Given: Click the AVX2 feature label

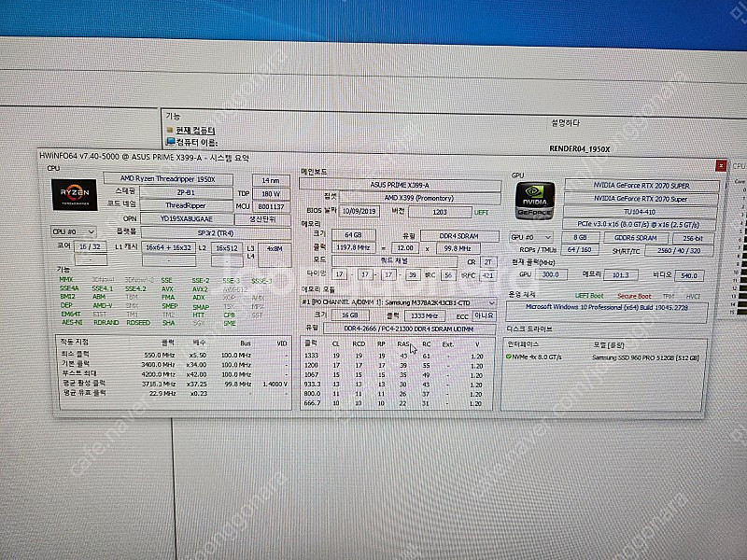Looking at the screenshot, I should click(x=200, y=288).
